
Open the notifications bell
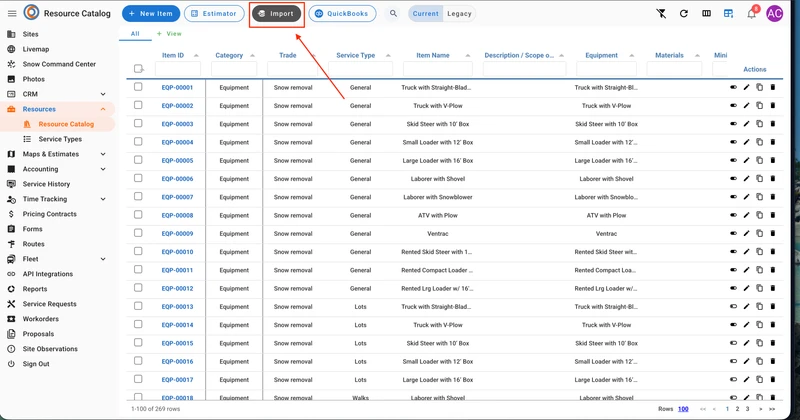coord(752,14)
